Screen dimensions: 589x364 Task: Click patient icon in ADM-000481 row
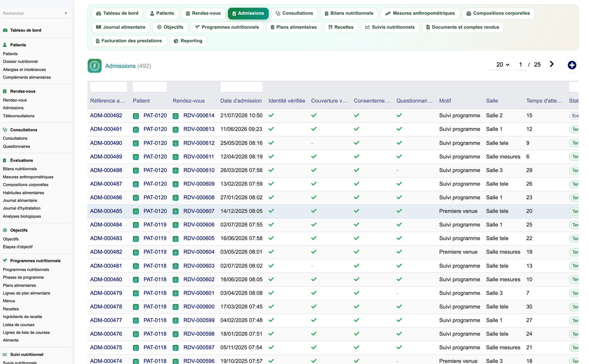pos(136,266)
